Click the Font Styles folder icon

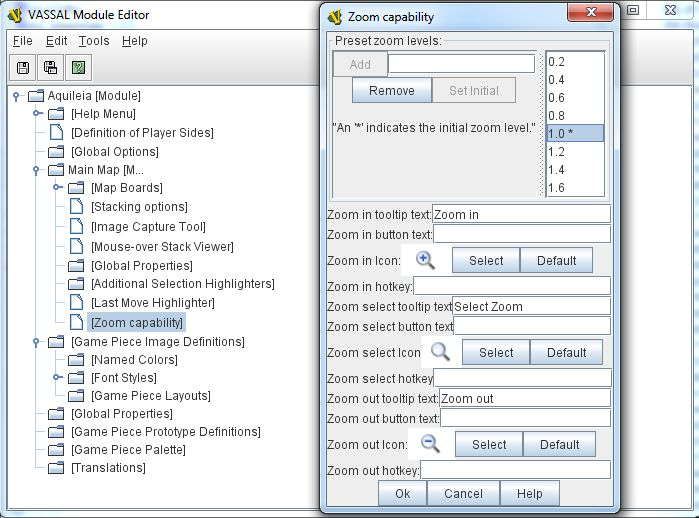(76, 378)
